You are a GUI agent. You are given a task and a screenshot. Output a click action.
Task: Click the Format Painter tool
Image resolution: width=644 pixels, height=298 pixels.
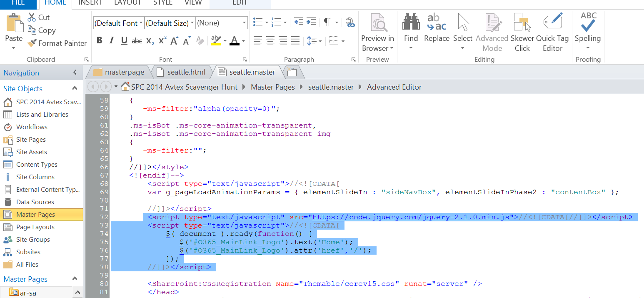point(57,43)
